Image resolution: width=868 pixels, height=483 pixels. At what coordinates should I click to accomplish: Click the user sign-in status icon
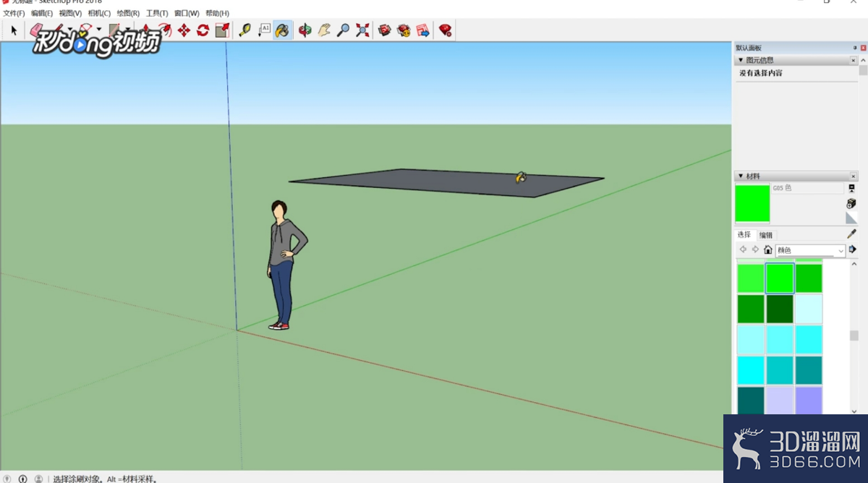(38, 478)
